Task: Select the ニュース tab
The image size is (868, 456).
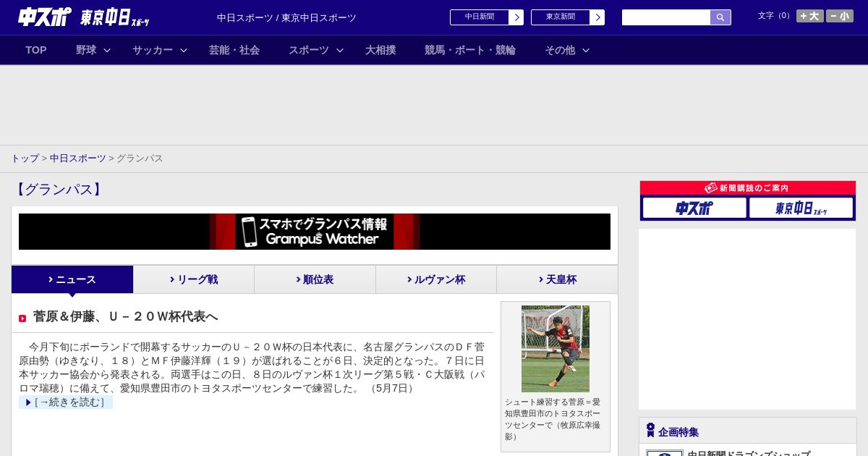Action: pyautogui.click(x=72, y=279)
